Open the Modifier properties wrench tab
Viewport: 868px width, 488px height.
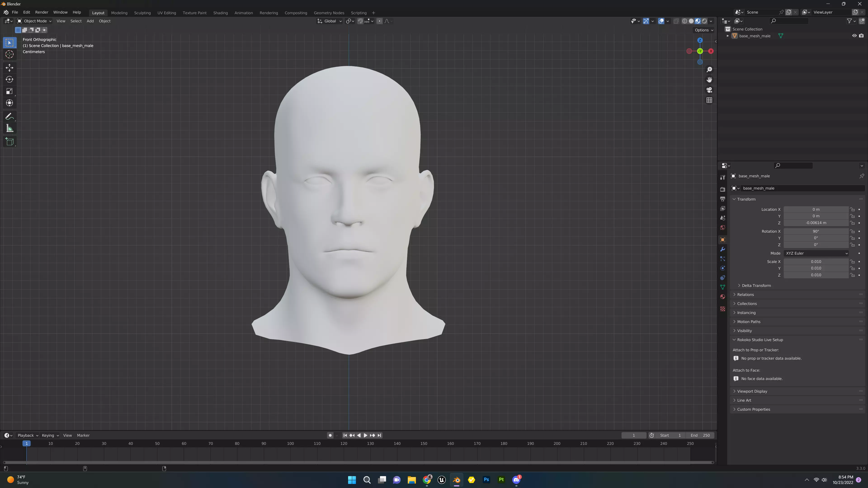click(x=722, y=249)
